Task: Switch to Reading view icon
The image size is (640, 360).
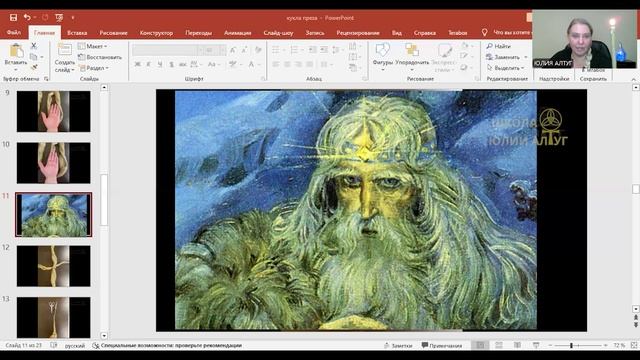Action: 517,345
